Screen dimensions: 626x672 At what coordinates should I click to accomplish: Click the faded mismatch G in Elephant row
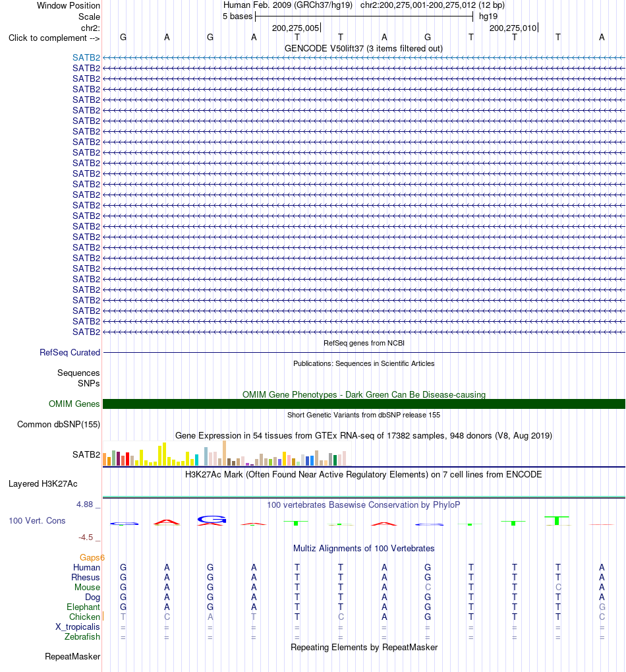[602, 607]
